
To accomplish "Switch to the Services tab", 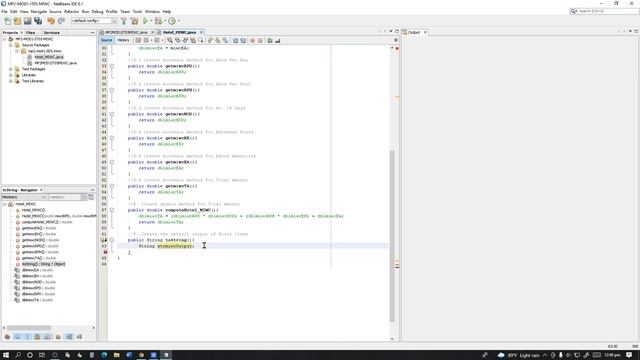I will tap(51, 32).
